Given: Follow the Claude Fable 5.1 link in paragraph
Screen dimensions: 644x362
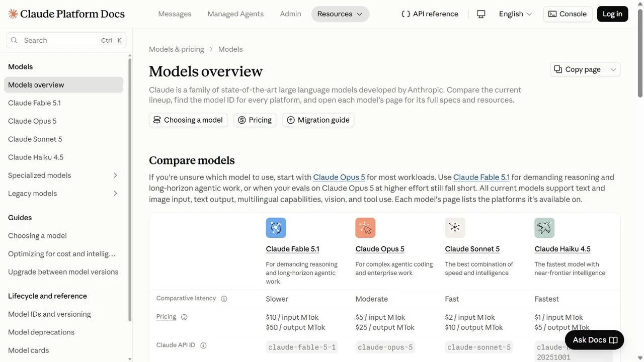Looking at the screenshot, I should point(481,177).
